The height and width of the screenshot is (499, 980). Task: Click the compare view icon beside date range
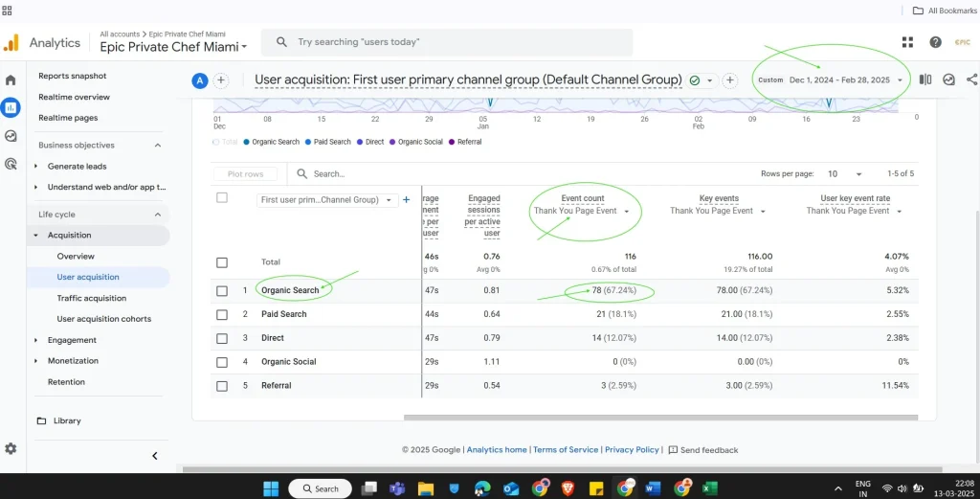pyautogui.click(x=924, y=80)
